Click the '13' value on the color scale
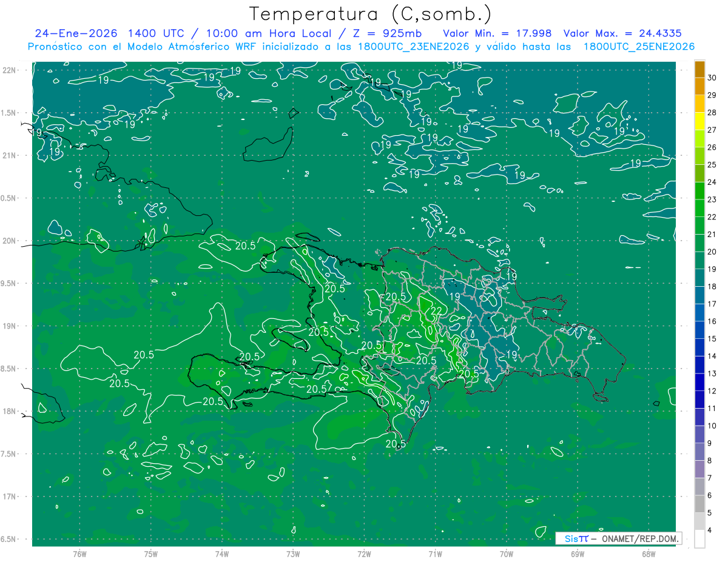Screen dimensions: 728x562 point(712,373)
